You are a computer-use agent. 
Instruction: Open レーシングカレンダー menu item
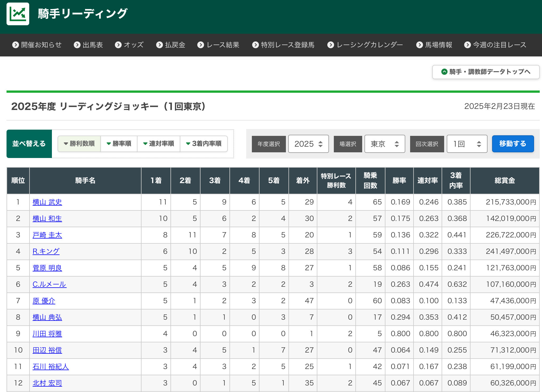click(369, 45)
